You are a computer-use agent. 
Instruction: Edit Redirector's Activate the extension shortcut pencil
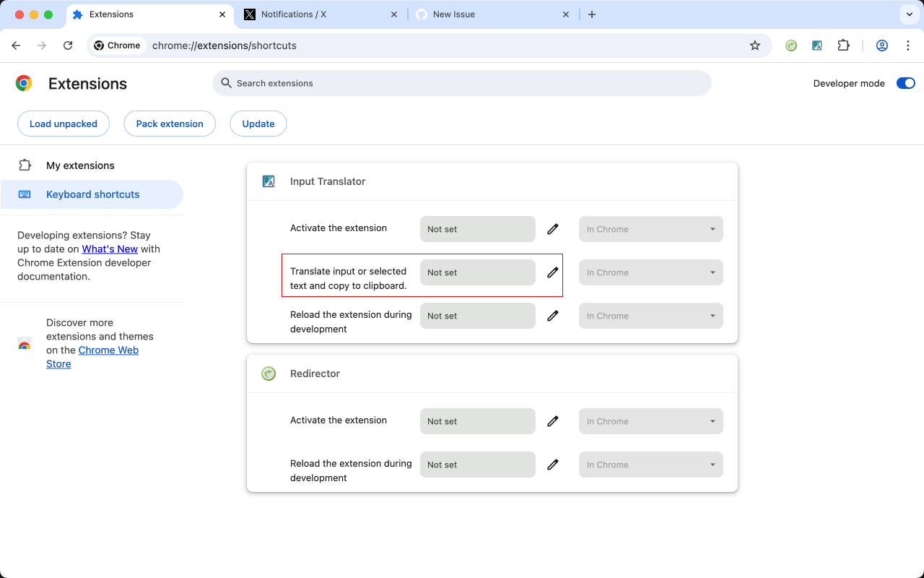(552, 421)
